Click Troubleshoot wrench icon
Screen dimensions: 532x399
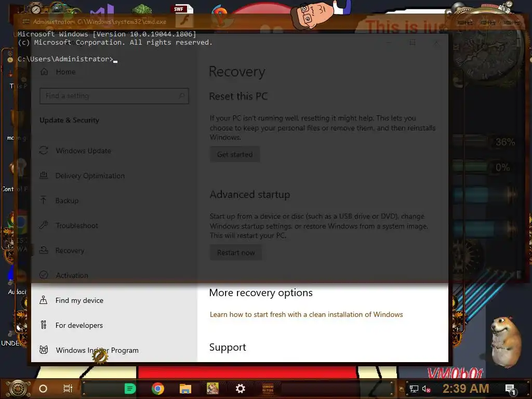[44, 225]
